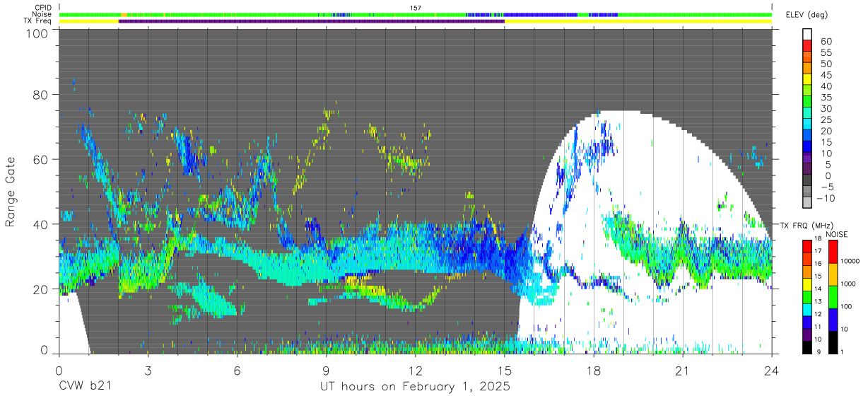Click the 12 tick label on the UT hours axis
The width and height of the screenshot is (868, 401).
pos(416,371)
